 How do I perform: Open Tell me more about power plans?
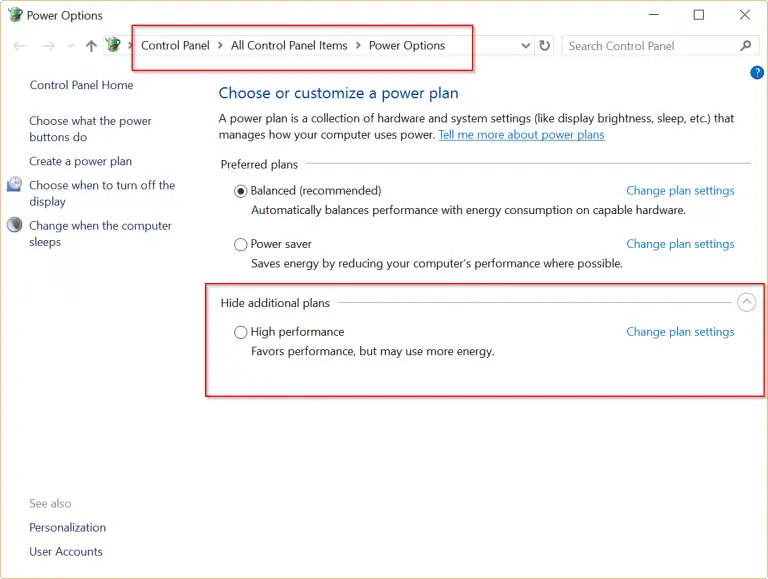click(521, 135)
